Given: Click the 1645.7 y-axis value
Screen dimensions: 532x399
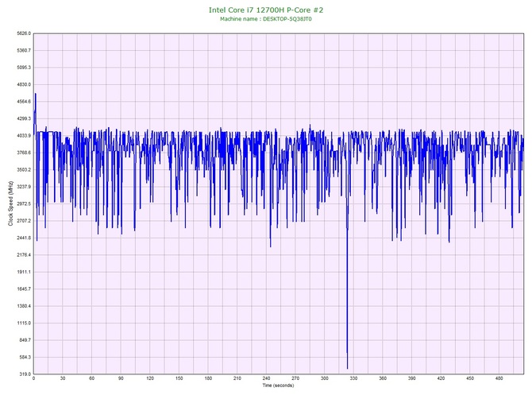Looking at the screenshot, I should [x=24, y=289].
